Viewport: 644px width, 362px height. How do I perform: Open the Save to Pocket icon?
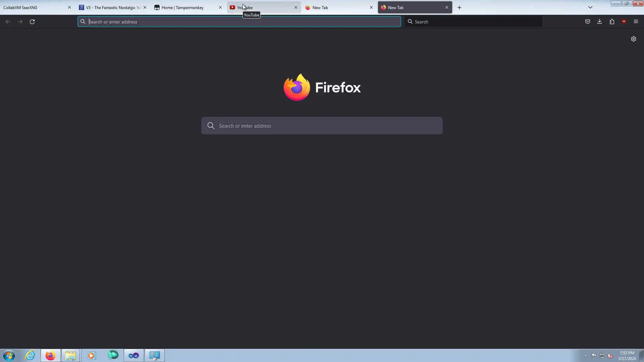pos(588,22)
